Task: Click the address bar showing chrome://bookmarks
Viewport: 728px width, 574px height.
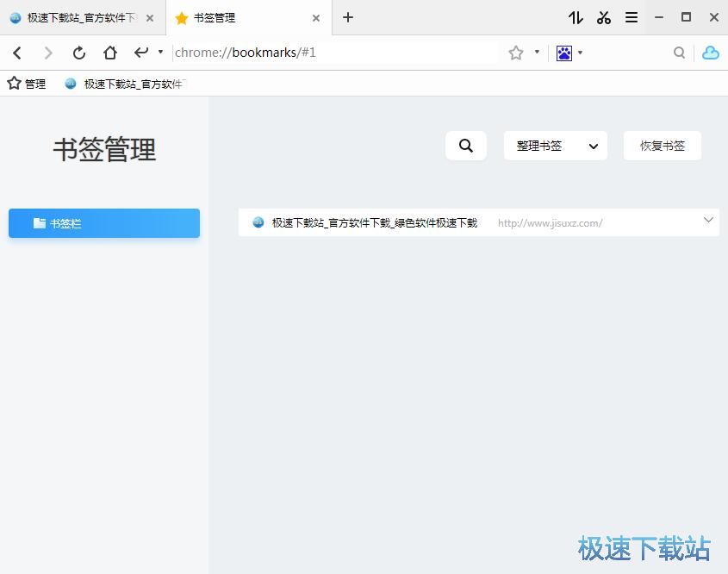Action: tap(337, 53)
